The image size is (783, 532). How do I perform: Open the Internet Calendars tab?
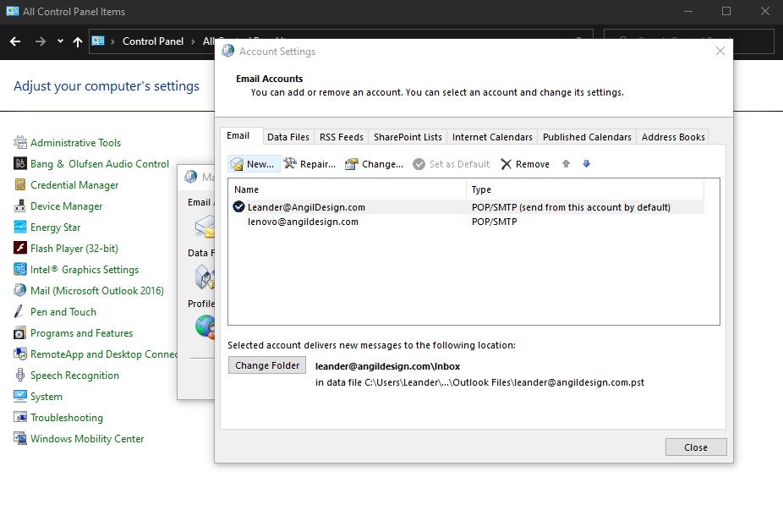[x=492, y=137]
